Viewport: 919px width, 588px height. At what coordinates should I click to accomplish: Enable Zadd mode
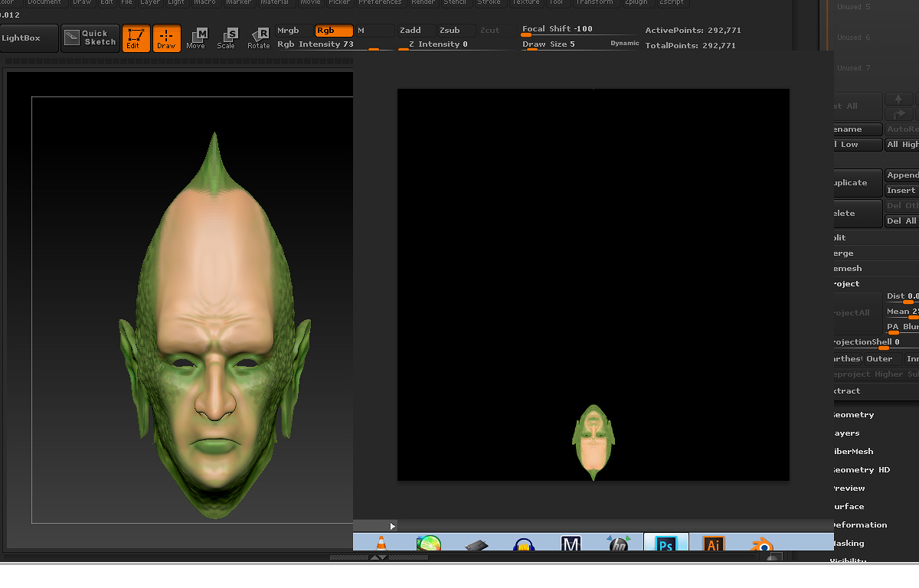416,31
